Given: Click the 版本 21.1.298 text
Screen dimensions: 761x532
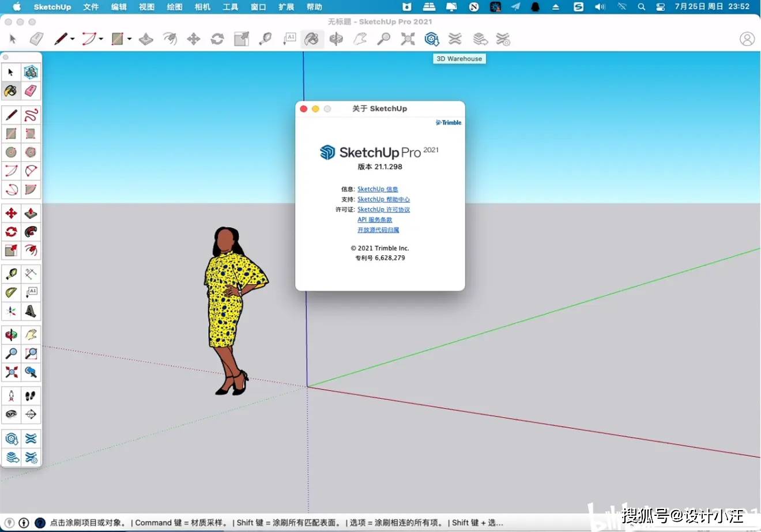Looking at the screenshot, I should tap(380, 167).
